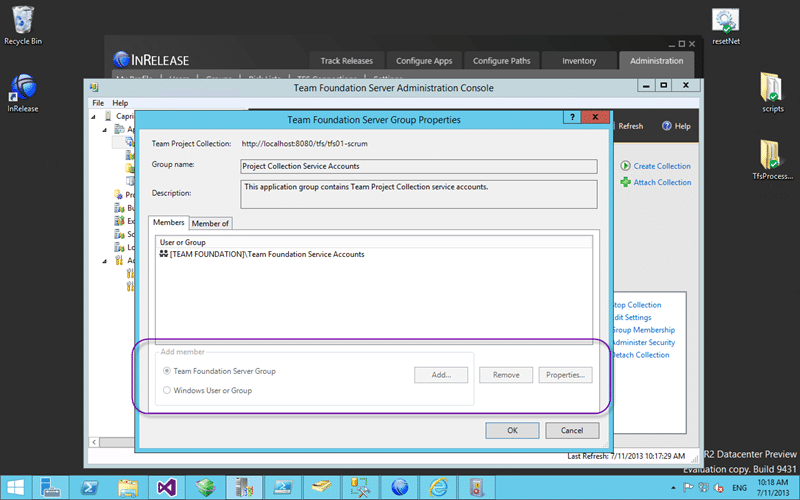This screenshot has width=800, height=500.
Task: Click the blue Help question mark icon in console
Action: tap(666, 126)
